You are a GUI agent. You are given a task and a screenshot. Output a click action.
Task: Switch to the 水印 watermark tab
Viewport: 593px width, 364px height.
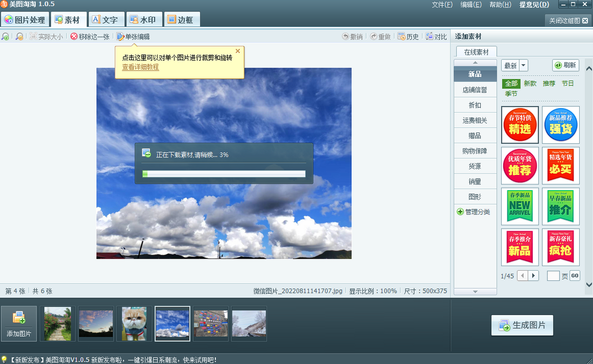coord(143,20)
